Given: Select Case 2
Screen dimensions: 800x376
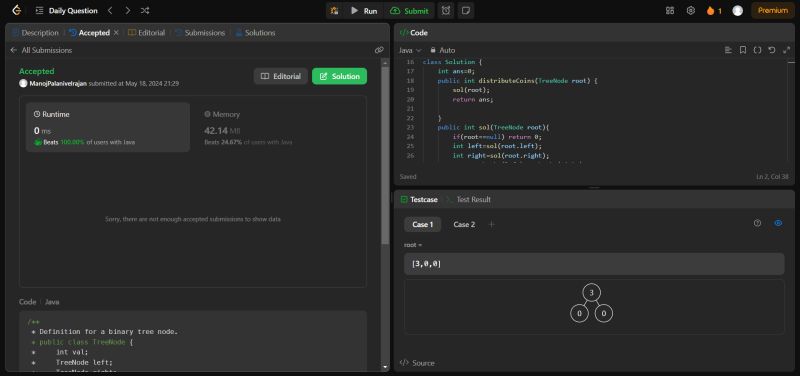Looking at the screenshot, I should point(464,224).
